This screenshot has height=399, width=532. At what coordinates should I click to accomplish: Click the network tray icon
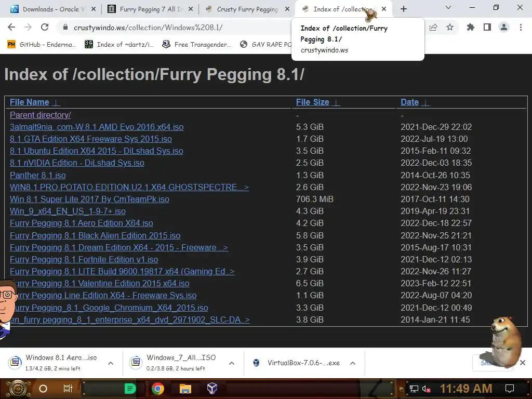coord(414,389)
